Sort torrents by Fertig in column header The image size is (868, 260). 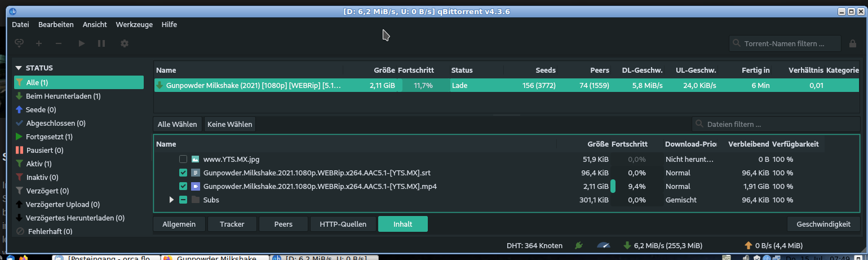point(746,70)
